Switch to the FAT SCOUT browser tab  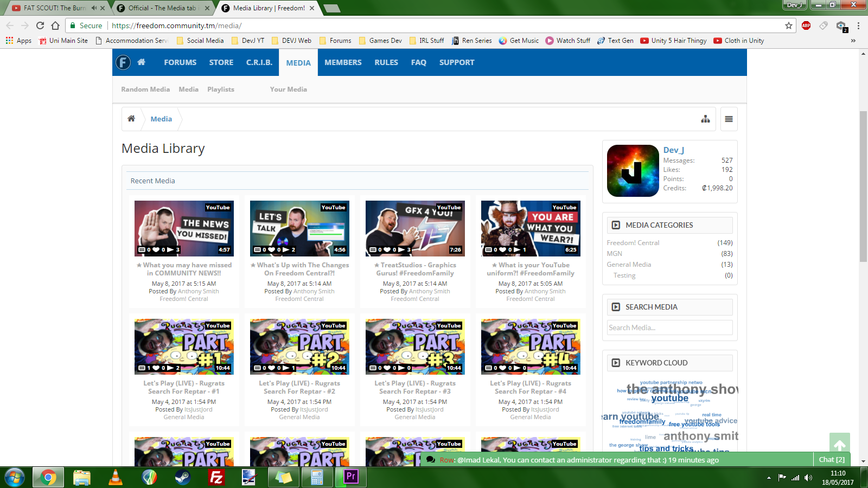point(54,8)
